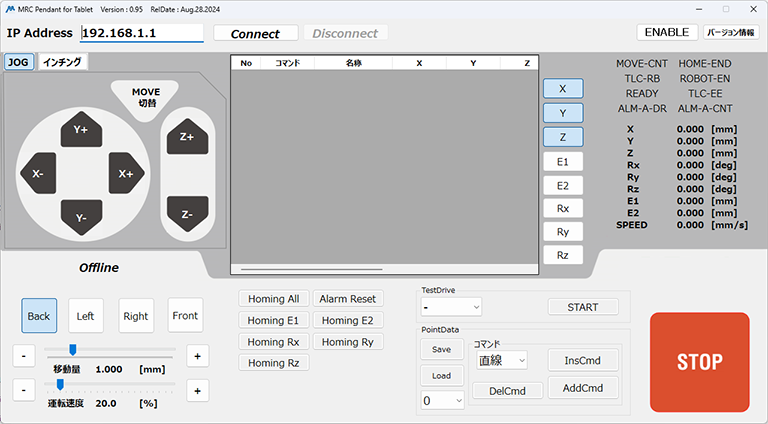Toggle the E1 axis selection button
Image resolution: width=768 pixels, height=424 pixels.
[x=562, y=161]
